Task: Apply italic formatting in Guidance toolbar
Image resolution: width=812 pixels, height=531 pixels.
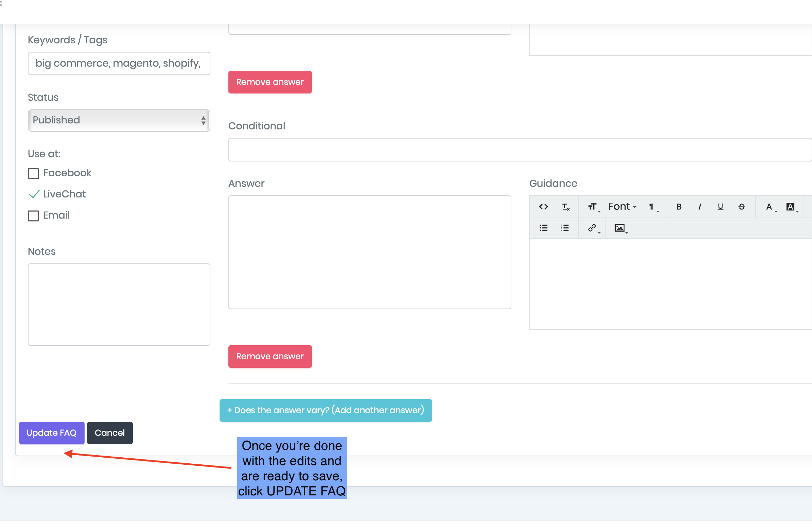Action: (700, 207)
